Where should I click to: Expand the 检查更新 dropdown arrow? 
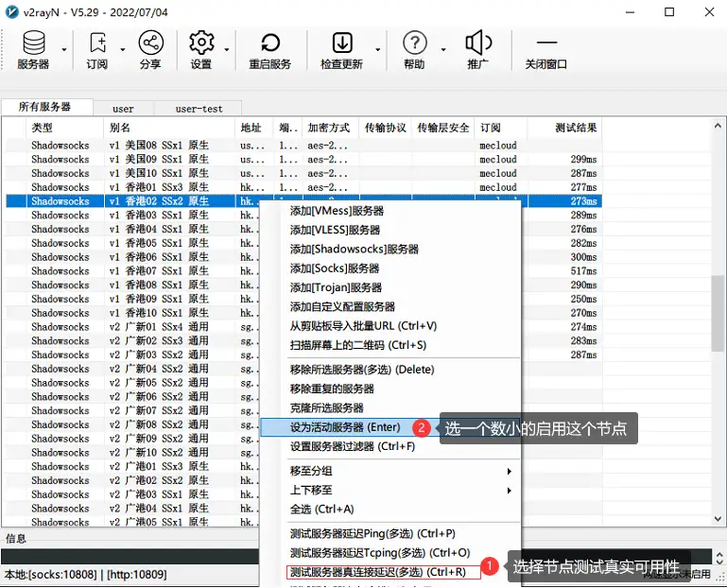378,49
